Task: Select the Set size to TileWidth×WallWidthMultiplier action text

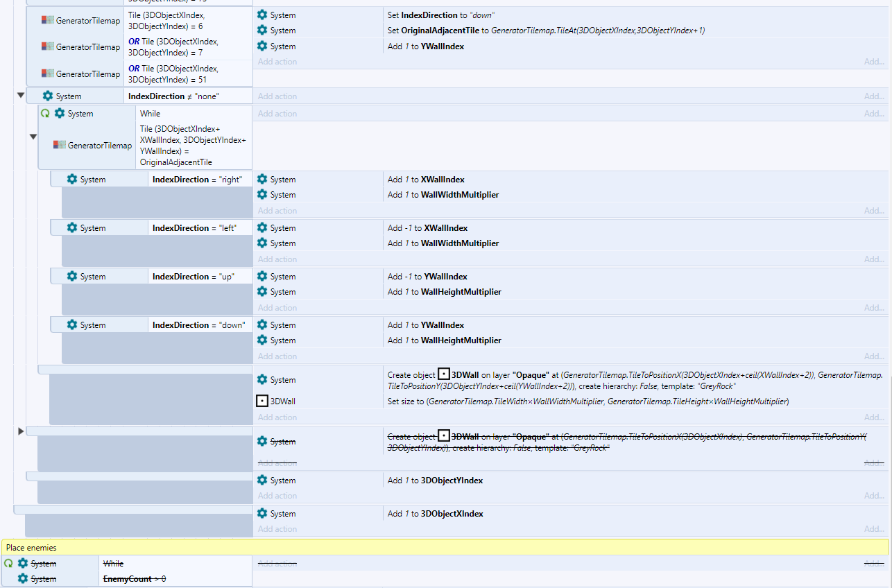Action: click(588, 401)
